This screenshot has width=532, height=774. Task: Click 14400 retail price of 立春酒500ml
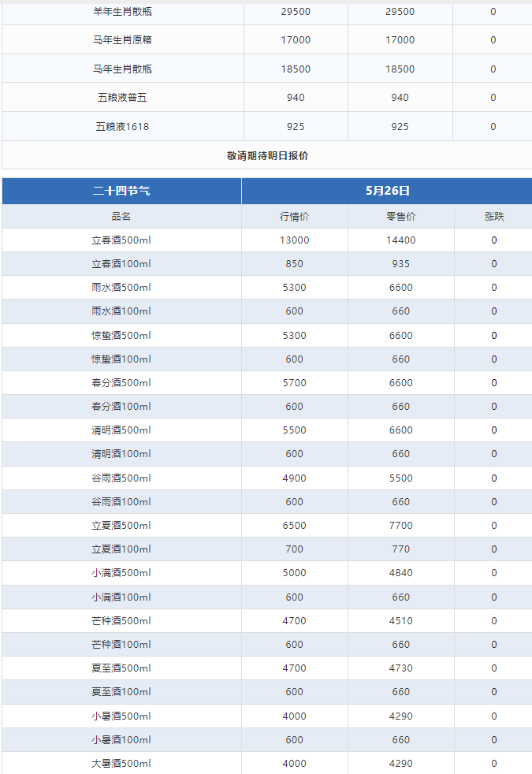pos(400,240)
